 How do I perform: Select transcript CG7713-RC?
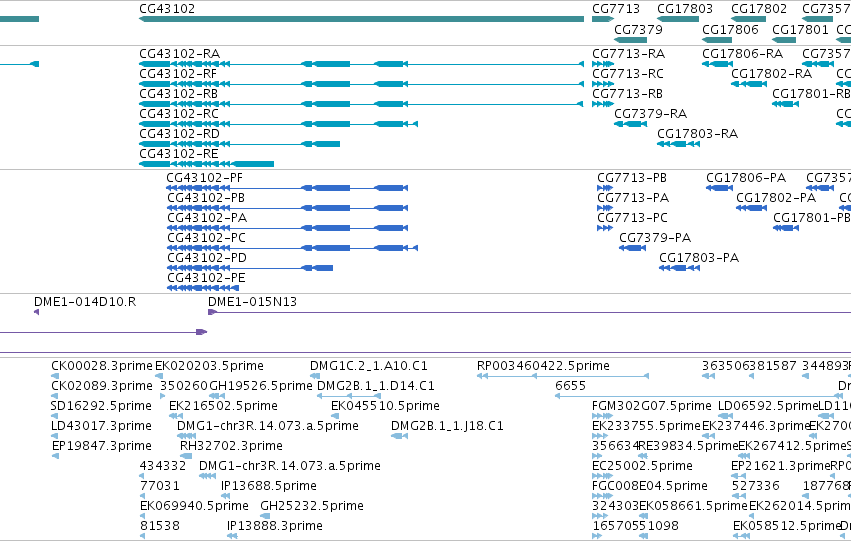pos(628,74)
